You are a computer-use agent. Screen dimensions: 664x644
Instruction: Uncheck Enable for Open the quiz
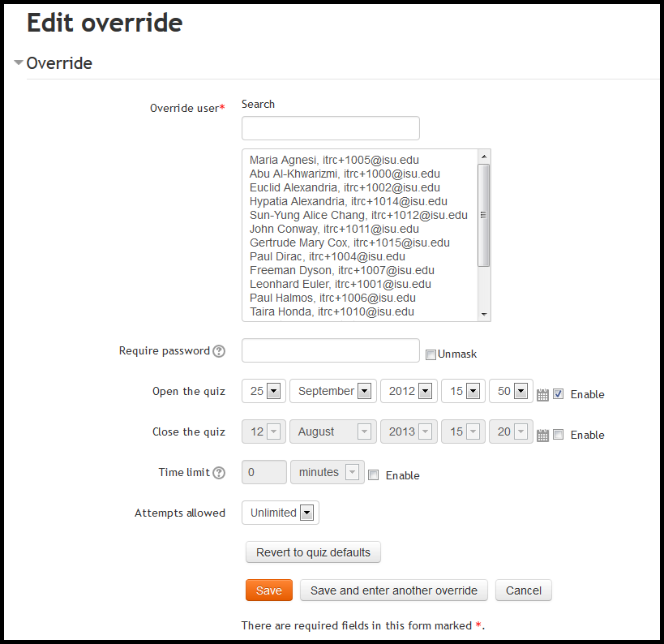(x=559, y=394)
